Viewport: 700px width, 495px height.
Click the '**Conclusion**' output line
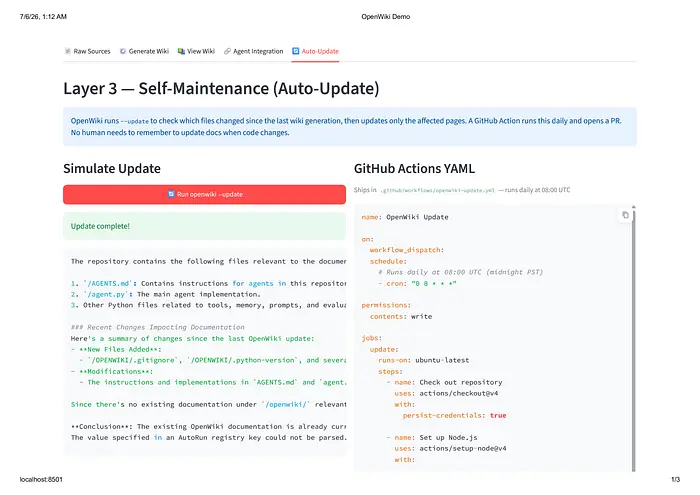point(208,427)
